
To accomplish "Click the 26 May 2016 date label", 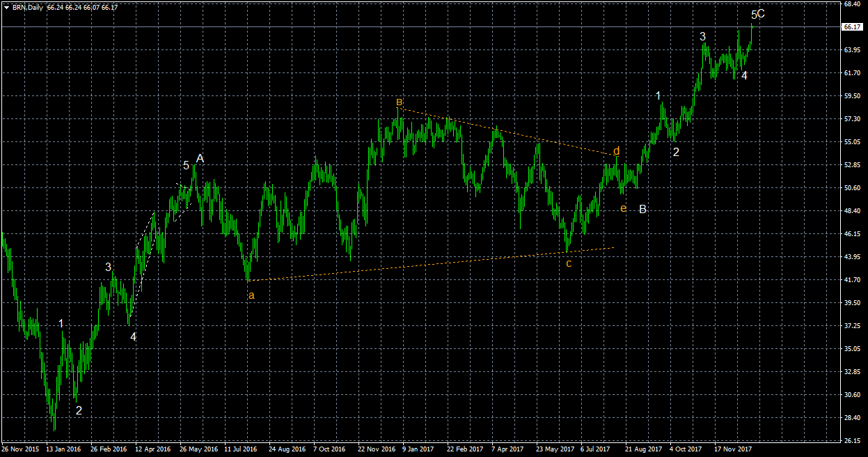I will pyautogui.click(x=198, y=450).
